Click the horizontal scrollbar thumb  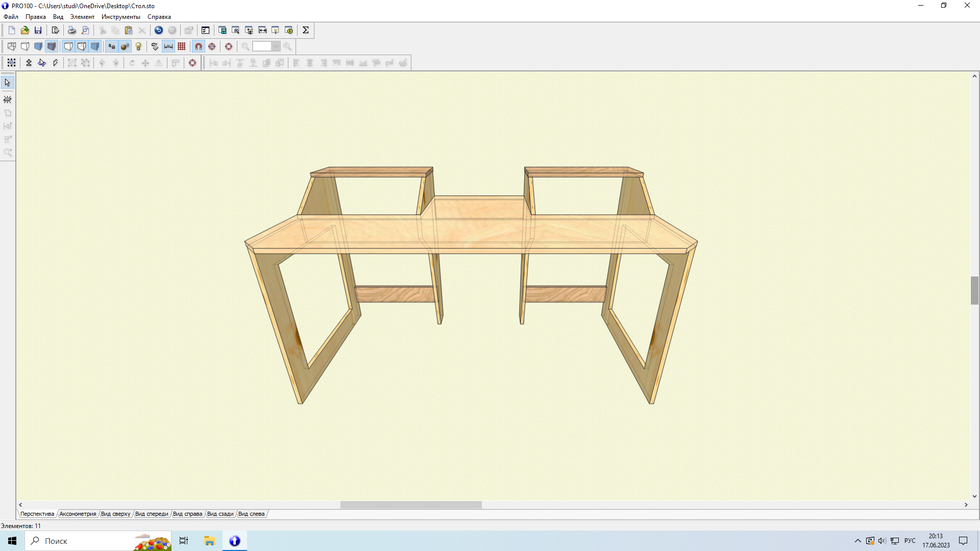pos(411,505)
